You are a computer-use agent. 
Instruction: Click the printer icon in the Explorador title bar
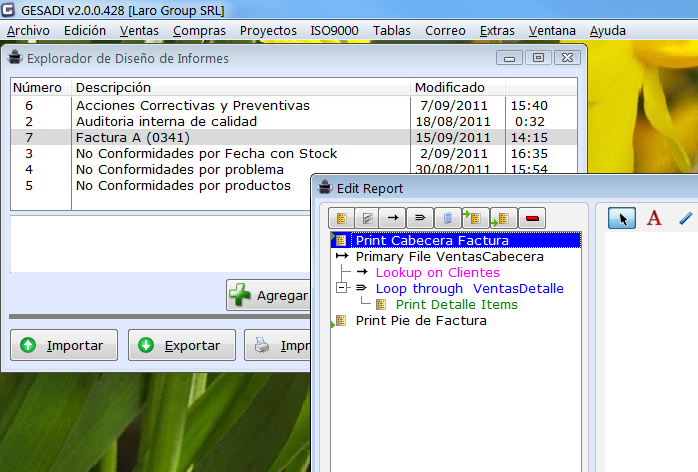click(16, 57)
